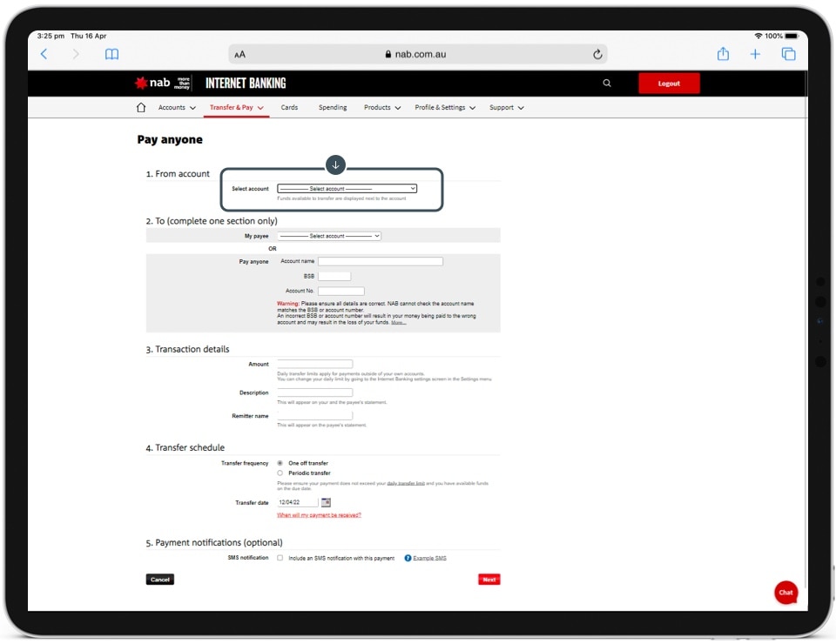The height and width of the screenshot is (644, 836).
Task: Go to the Spending tab
Action: click(x=333, y=108)
